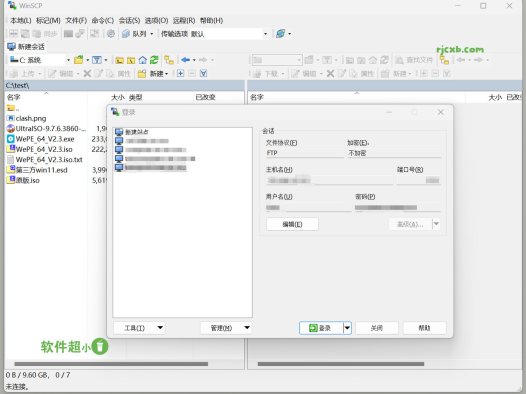Open the 加密 不加密 encryption dropdown
This screenshot has height=394, width=526.
[x=394, y=153]
